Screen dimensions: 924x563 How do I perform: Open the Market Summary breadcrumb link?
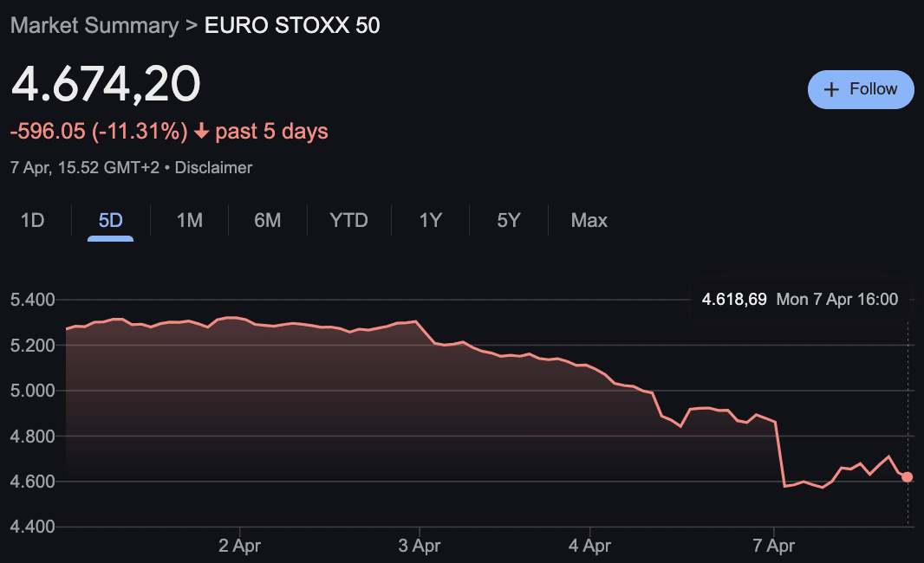[x=95, y=25]
